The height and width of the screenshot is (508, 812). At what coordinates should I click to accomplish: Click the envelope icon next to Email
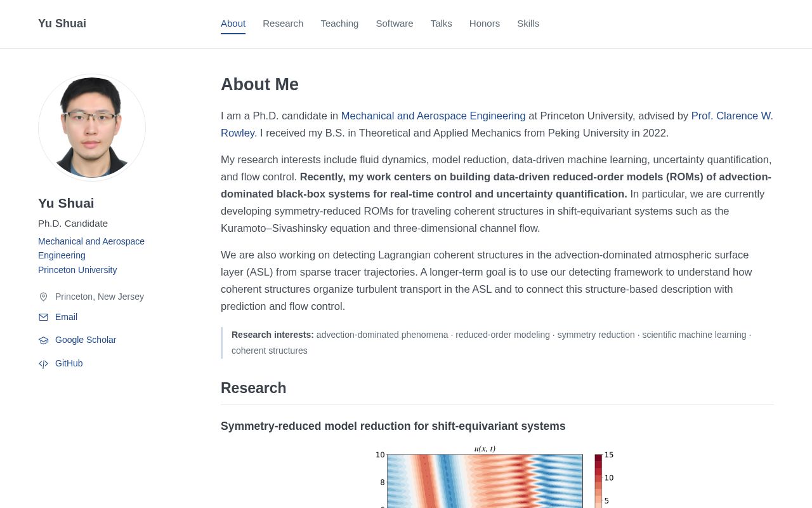pyautogui.click(x=43, y=317)
